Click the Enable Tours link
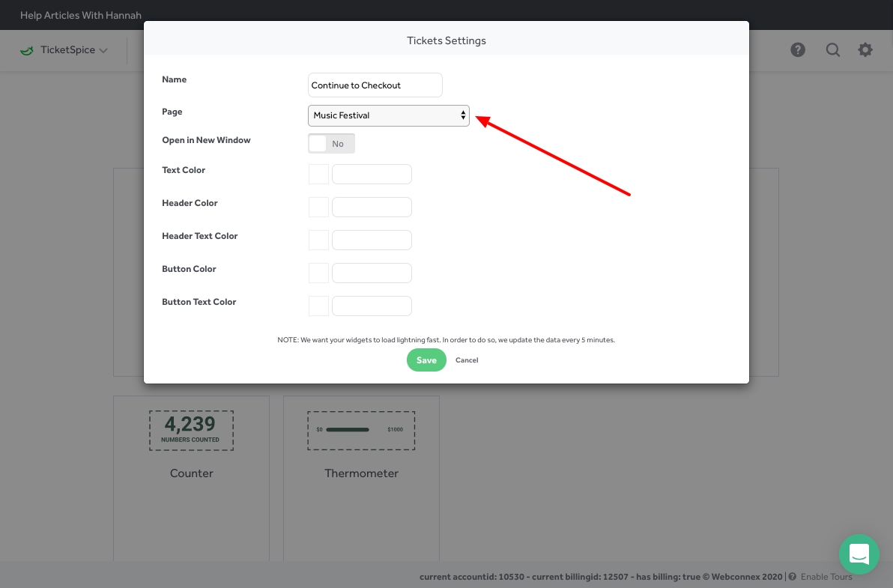The height and width of the screenshot is (588, 893). pyautogui.click(x=826, y=577)
